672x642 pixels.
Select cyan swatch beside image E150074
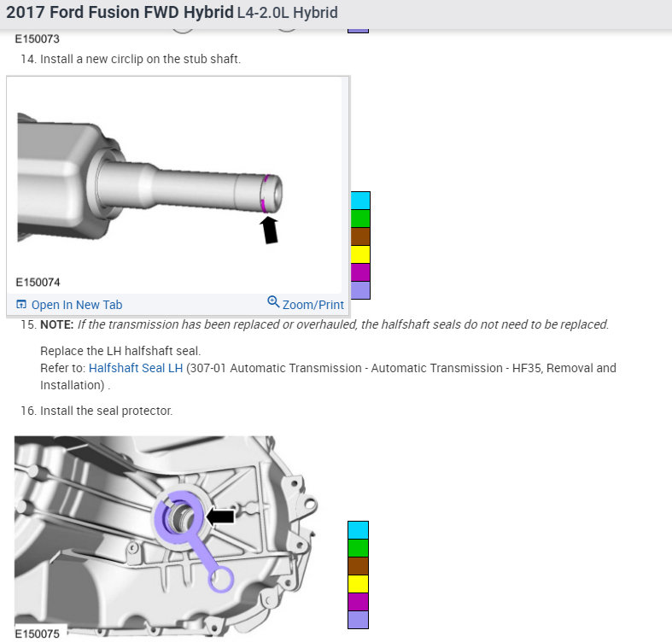(x=360, y=201)
